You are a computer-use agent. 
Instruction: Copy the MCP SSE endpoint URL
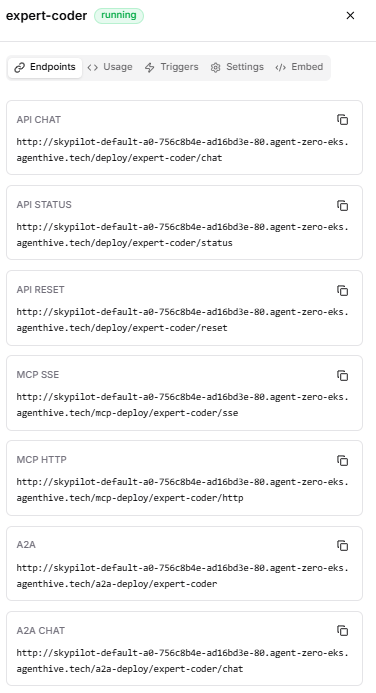tap(342, 375)
